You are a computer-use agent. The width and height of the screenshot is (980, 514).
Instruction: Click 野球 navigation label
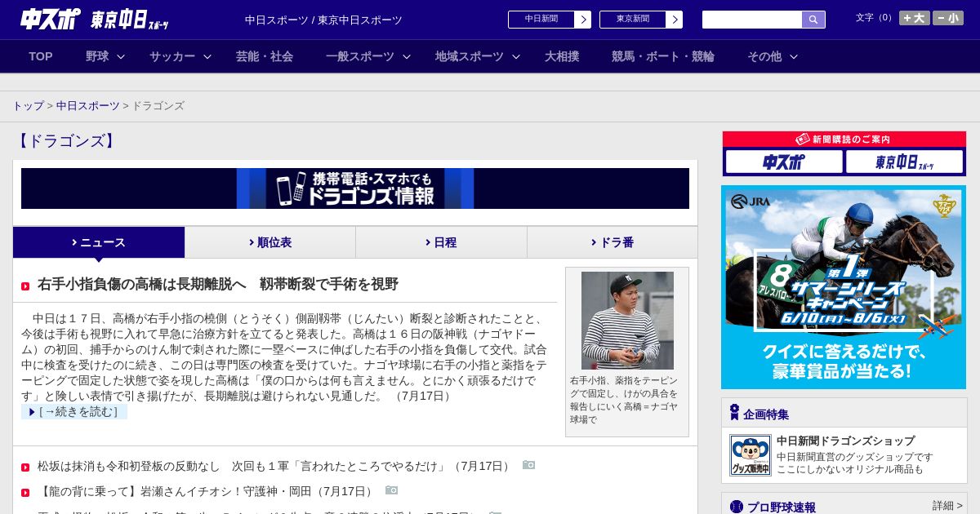tap(97, 56)
